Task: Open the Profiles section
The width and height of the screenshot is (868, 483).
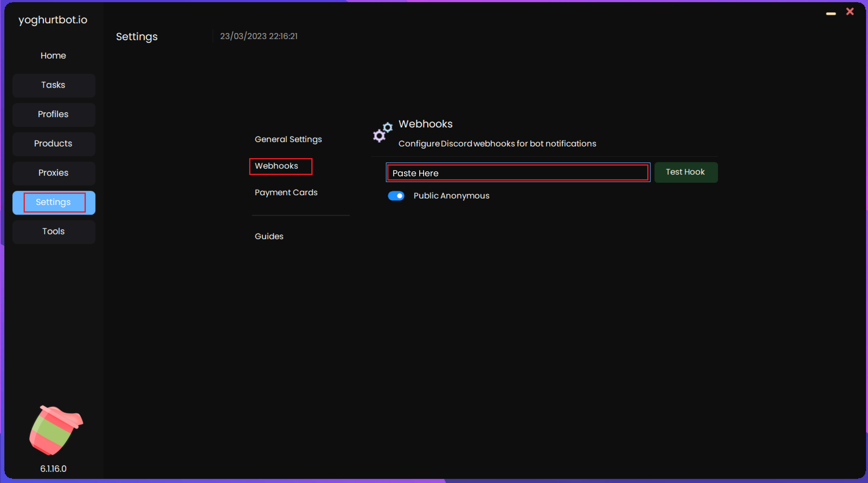Action: 53,114
